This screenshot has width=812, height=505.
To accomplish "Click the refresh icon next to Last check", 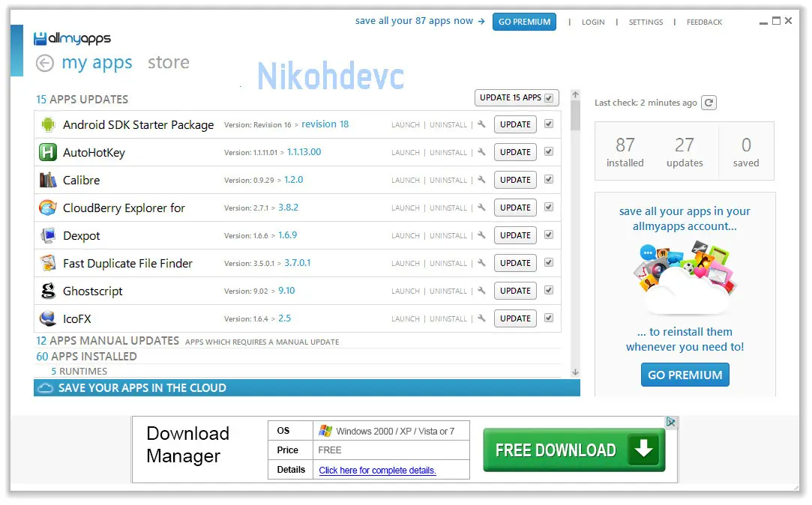I will 709,103.
